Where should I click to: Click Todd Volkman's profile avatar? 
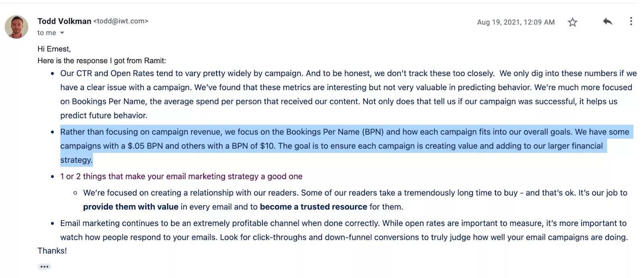click(17, 27)
